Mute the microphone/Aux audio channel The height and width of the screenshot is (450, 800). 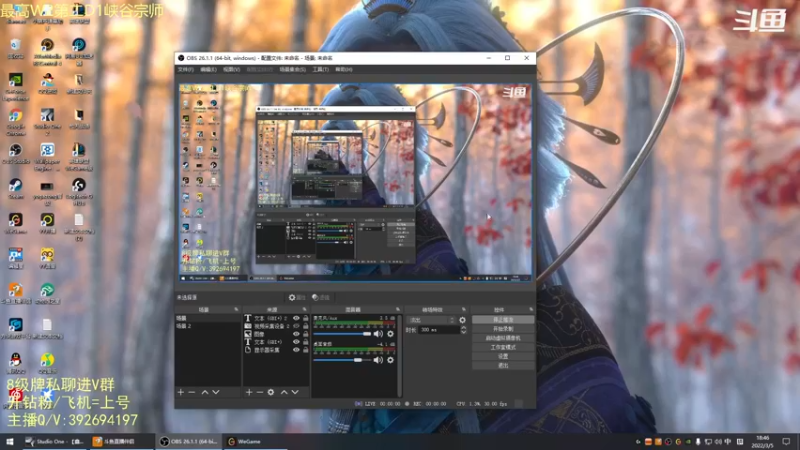click(x=378, y=334)
